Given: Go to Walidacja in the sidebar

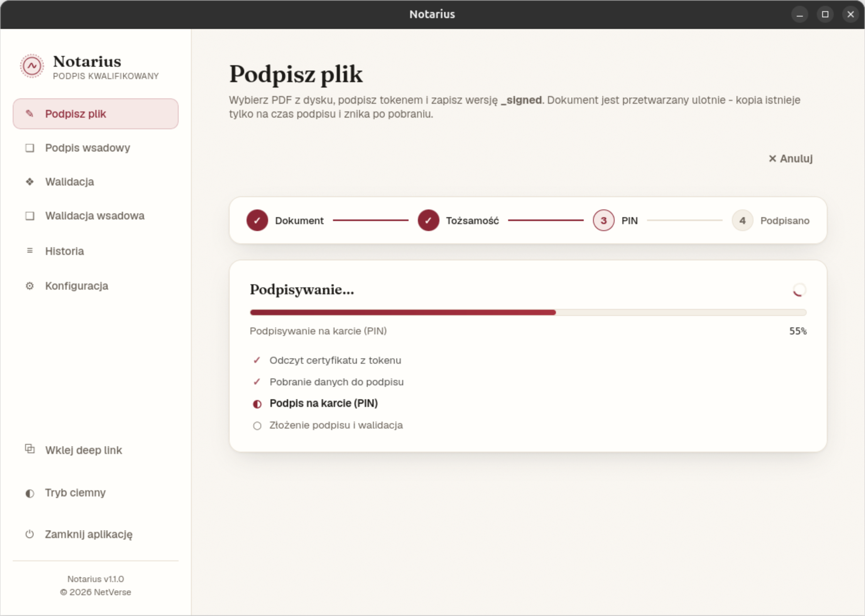Looking at the screenshot, I should pyautogui.click(x=96, y=182).
